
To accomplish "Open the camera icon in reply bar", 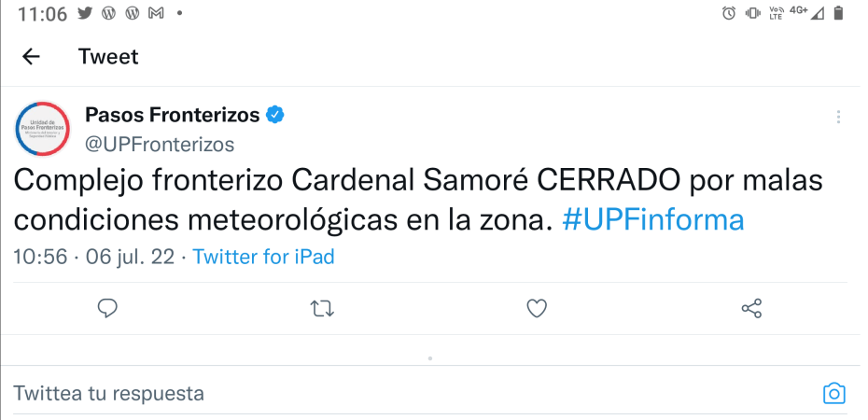I will coord(833,393).
